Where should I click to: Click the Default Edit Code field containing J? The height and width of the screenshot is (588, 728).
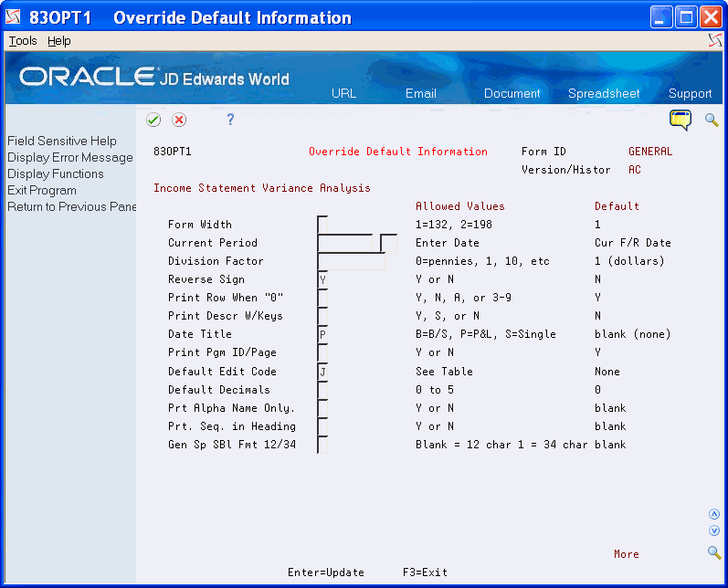coord(322,372)
